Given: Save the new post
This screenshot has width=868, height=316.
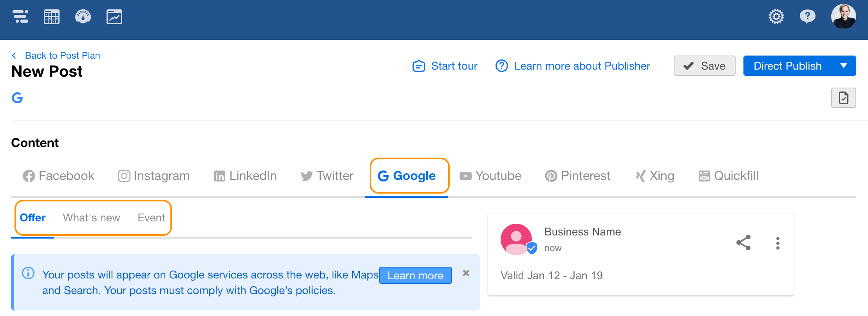Looking at the screenshot, I should click(x=704, y=66).
